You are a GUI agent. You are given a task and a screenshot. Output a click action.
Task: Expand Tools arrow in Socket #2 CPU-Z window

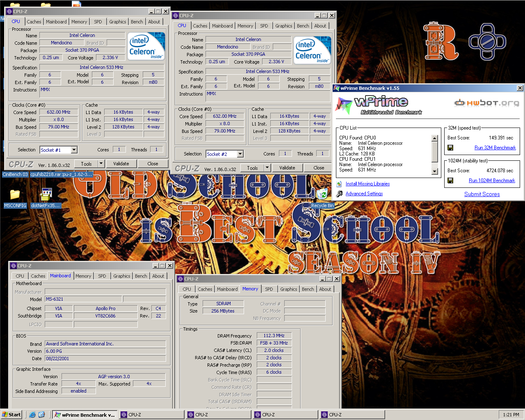267,167
